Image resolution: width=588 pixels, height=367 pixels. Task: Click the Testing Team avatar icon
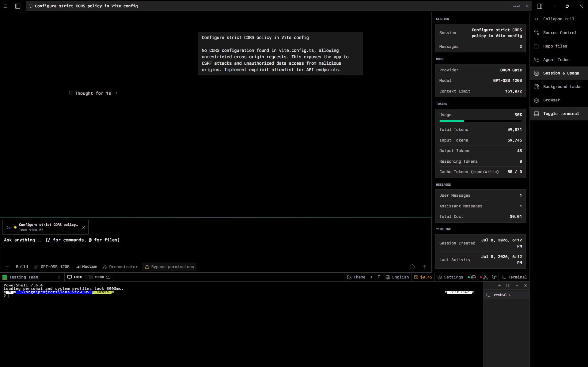[5, 277]
